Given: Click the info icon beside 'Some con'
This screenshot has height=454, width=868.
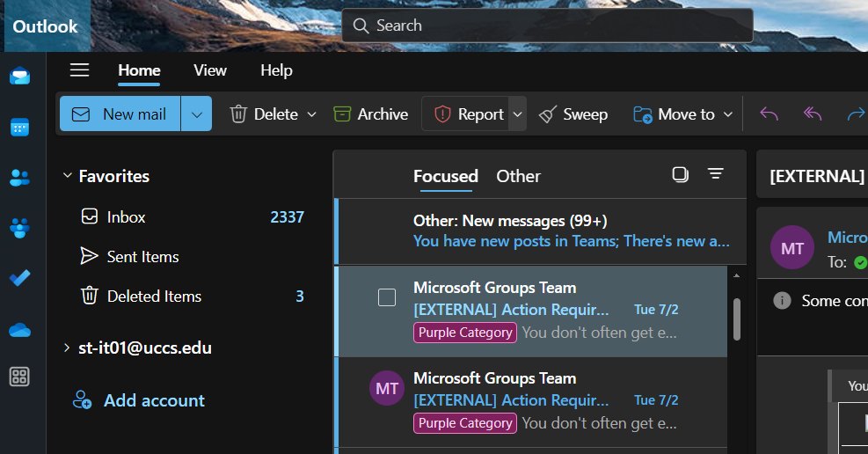Looking at the screenshot, I should [x=782, y=301].
